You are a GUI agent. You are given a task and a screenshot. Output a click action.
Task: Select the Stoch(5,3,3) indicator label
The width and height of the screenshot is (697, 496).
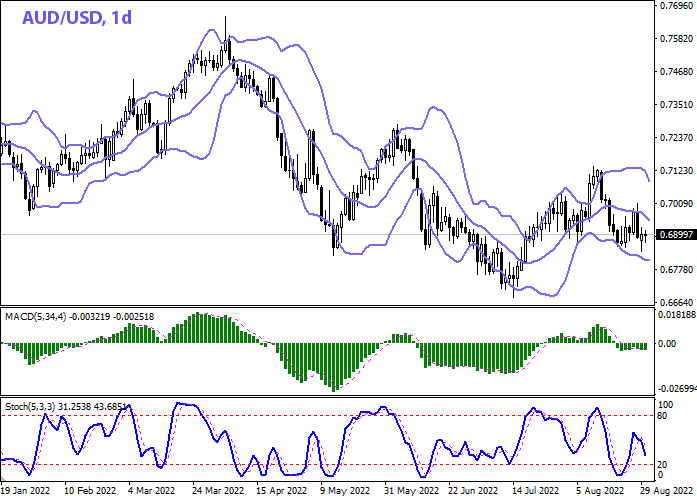pyautogui.click(x=27, y=408)
